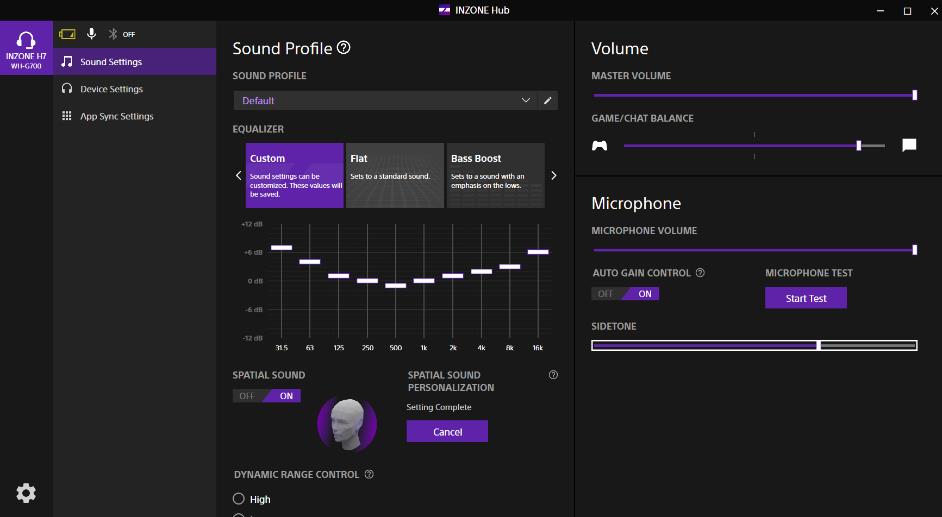Image resolution: width=942 pixels, height=517 pixels.
Task: Maximize the INZONE Hub window
Action: click(907, 10)
